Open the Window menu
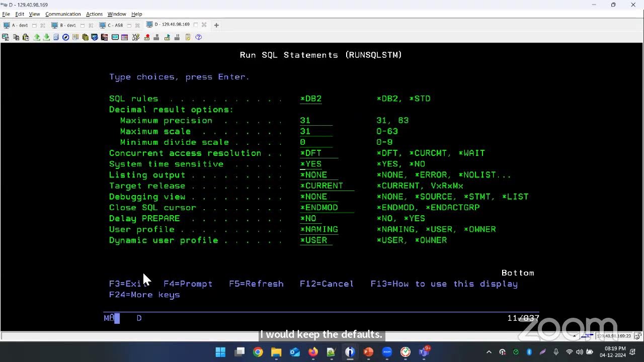This screenshot has height=362, width=644. pyautogui.click(x=117, y=14)
